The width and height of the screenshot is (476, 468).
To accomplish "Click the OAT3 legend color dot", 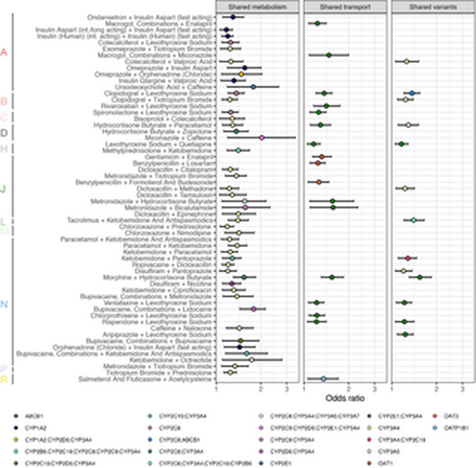I will 435,416.
